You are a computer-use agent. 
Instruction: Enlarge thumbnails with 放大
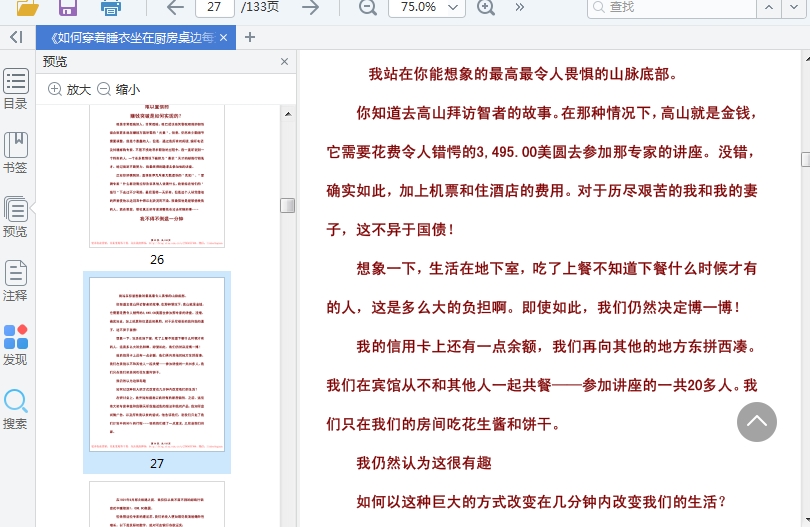[69, 89]
